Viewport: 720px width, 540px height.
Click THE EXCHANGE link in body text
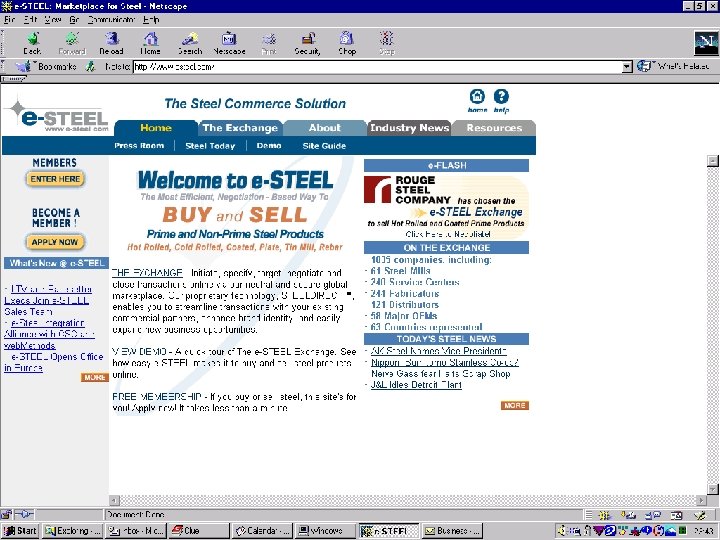pos(147,273)
